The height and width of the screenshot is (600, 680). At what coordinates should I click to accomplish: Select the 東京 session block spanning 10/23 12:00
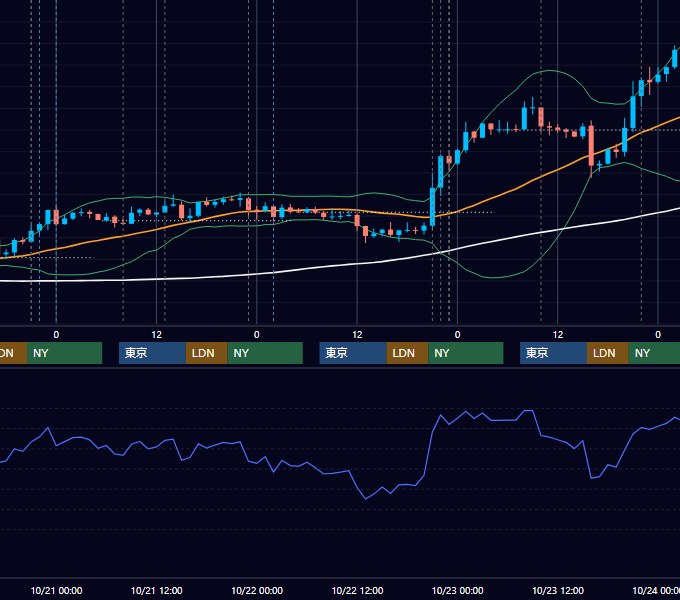[x=553, y=353]
